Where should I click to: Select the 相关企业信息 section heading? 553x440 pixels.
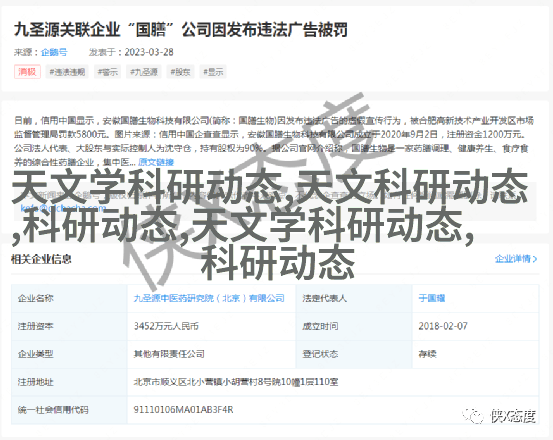coord(41,259)
